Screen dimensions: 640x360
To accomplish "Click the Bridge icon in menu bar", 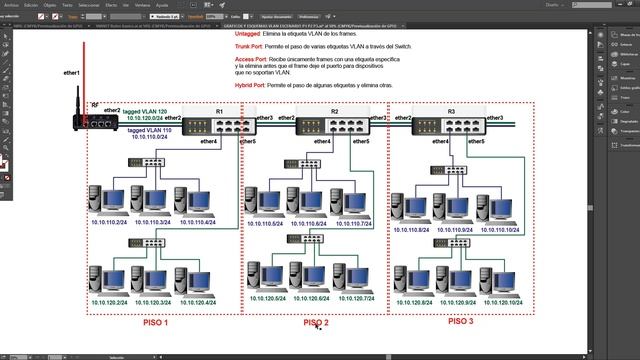I will coord(193,5).
